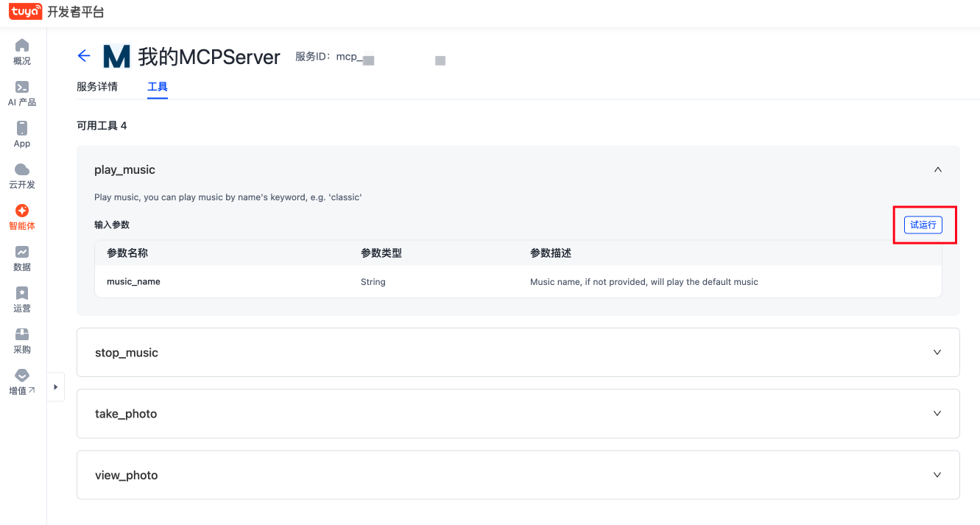
Task: Click the String type cell
Action: [373, 282]
